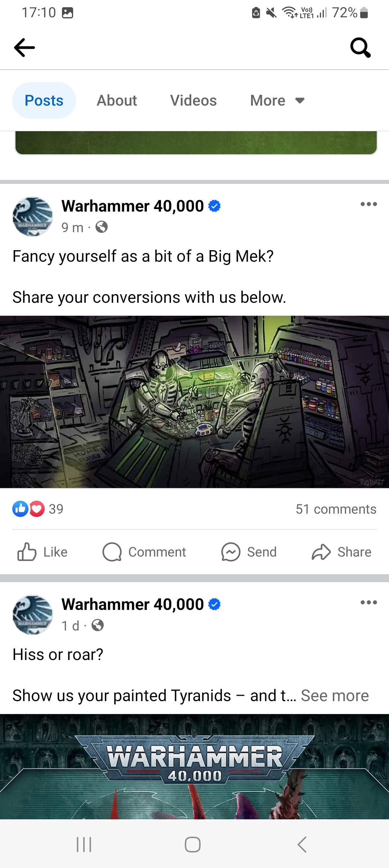The height and width of the screenshot is (868, 389).
Task: Share the Big Mek post
Action: click(341, 552)
